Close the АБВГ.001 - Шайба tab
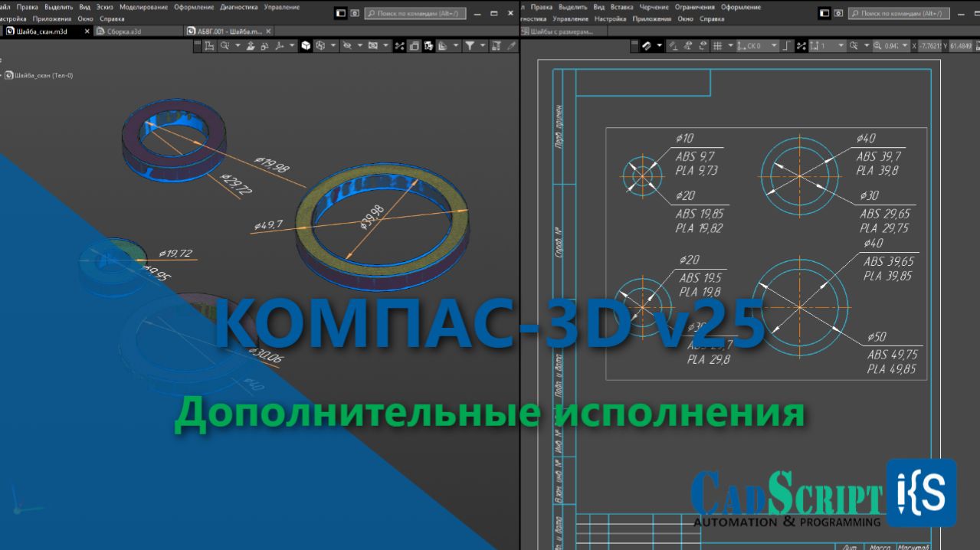 tap(268, 31)
